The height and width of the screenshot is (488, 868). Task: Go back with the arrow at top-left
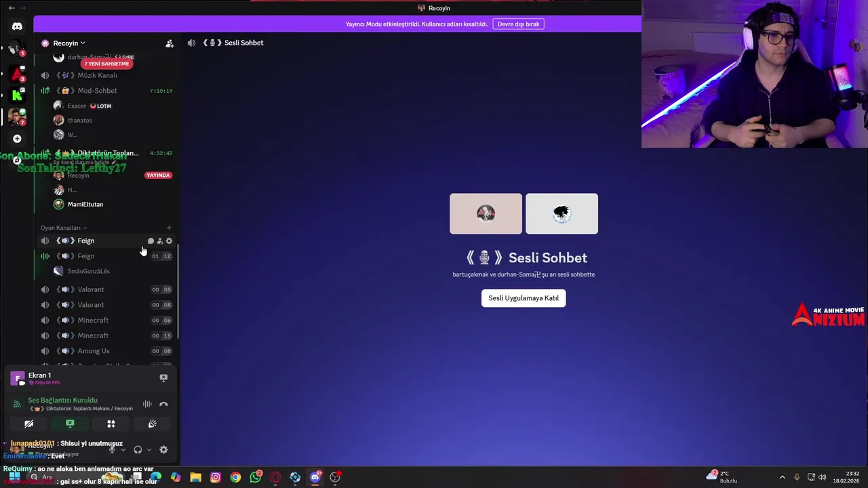point(11,8)
